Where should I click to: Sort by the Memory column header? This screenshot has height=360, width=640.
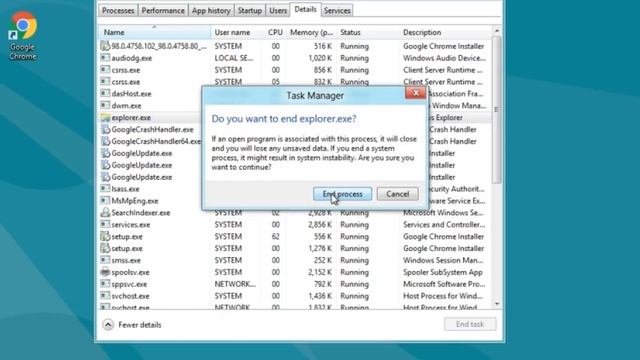(x=311, y=32)
